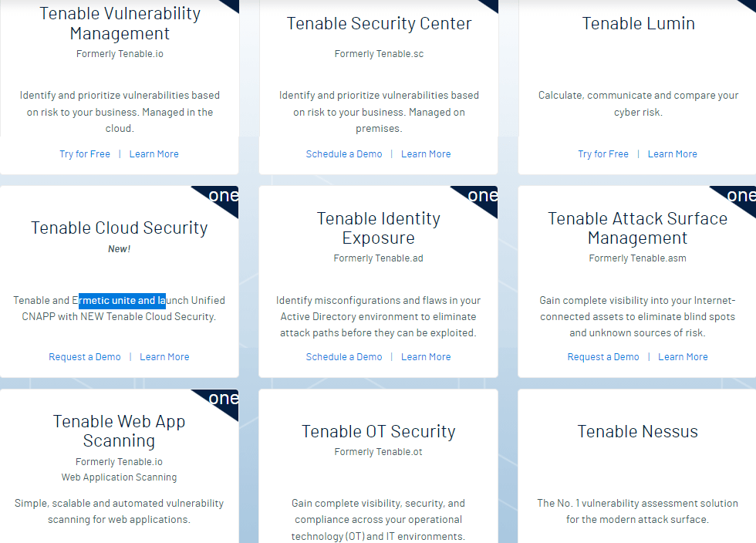Select Try for Free under Tenable Lumin
This screenshot has height=543, width=756.
603,153
